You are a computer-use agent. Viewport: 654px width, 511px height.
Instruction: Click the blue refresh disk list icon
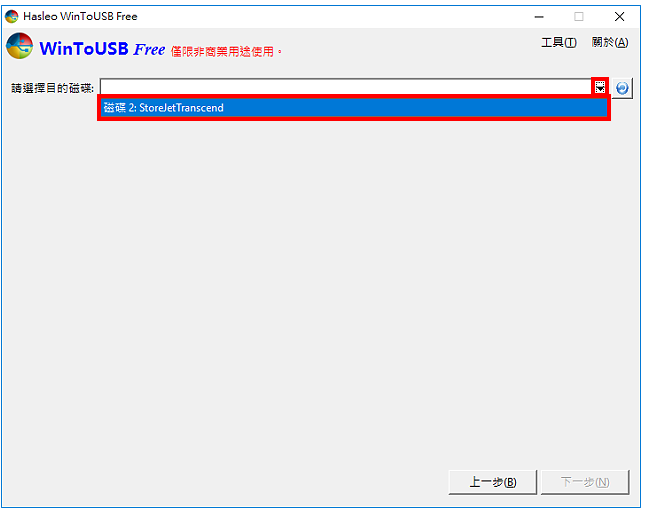[622, 88]
